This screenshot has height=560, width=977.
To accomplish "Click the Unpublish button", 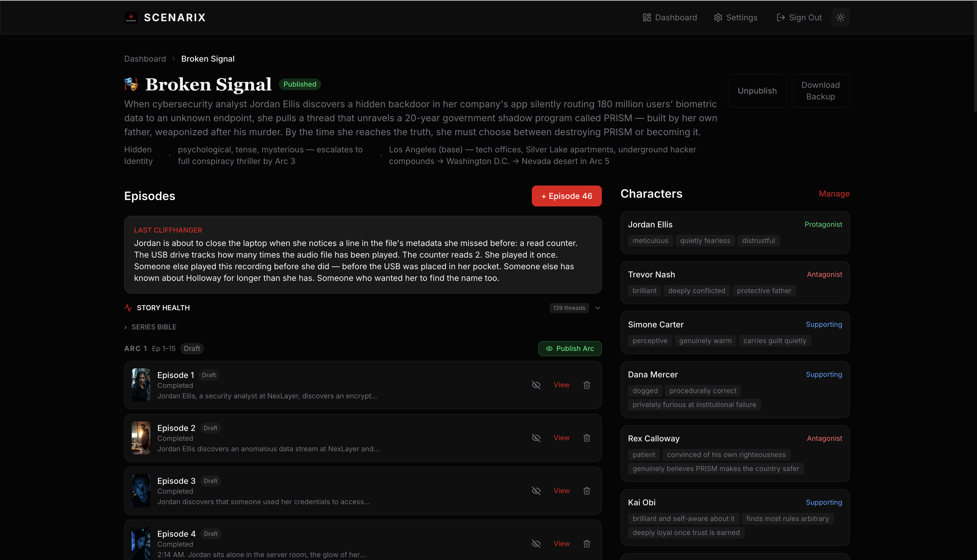I will [x=757, y=91].
